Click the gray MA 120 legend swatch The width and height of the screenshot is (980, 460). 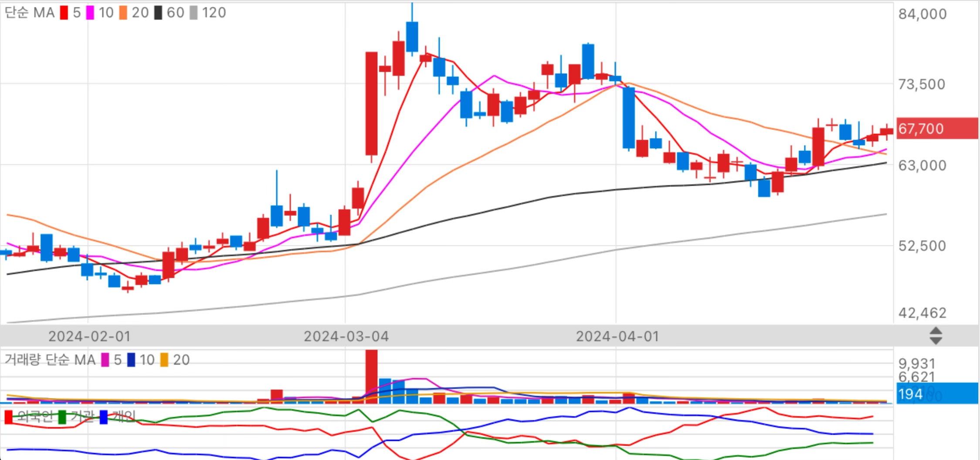pyautogui.click(x=193, y=13)
